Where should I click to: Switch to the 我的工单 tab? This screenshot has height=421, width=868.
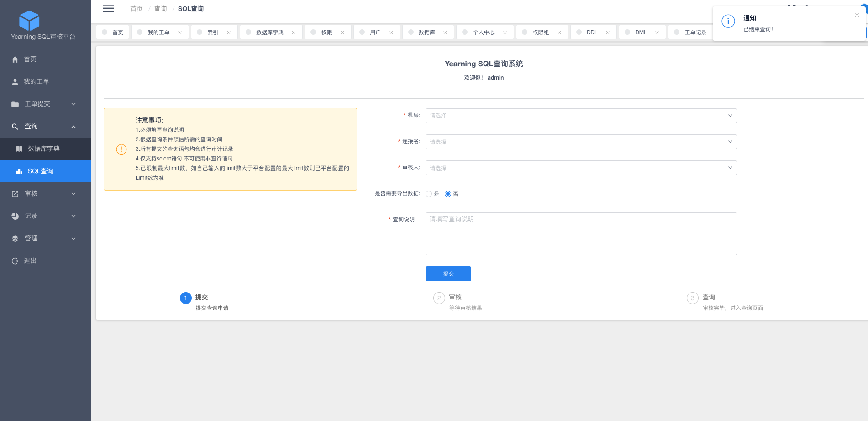click(160, 32)
